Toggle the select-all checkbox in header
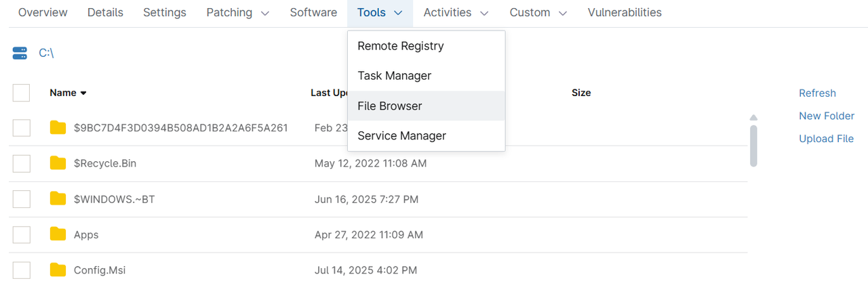 click(x=22, y=93)
